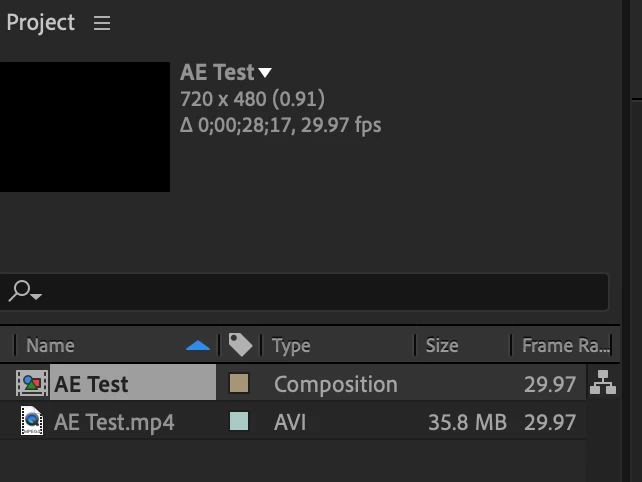Toggle the Name column sort arrow

pos(198,346)
